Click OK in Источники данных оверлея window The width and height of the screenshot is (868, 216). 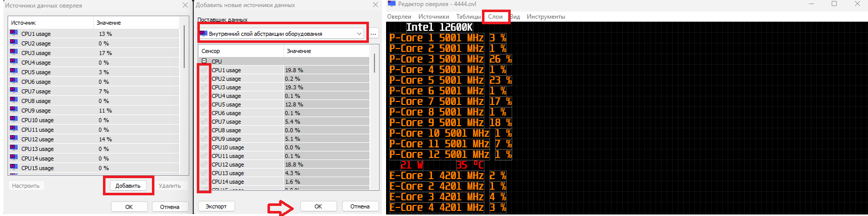pos(129,207)
